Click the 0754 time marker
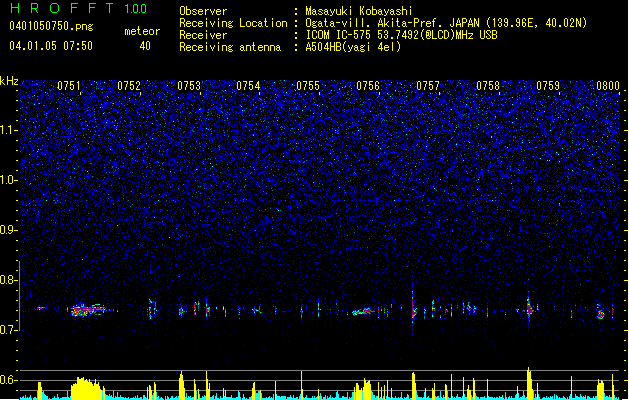This screenshot has height=400, width=629. 248,86
